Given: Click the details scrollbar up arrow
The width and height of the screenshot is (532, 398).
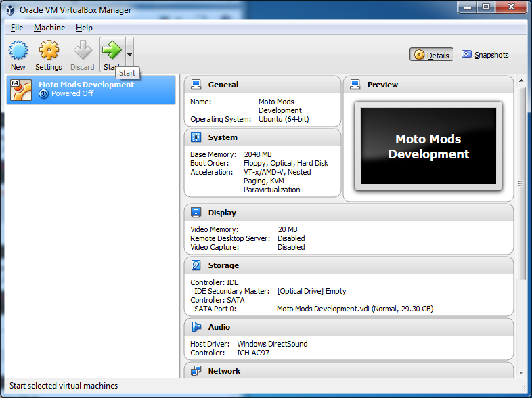Looking at the screenshot, I should [x=521, y=81].
